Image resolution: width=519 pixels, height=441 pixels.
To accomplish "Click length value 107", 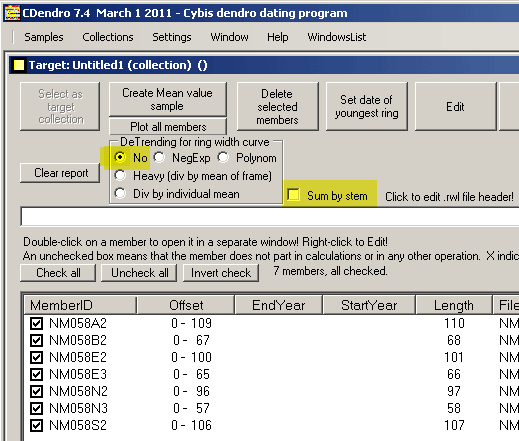I will 454,425.
